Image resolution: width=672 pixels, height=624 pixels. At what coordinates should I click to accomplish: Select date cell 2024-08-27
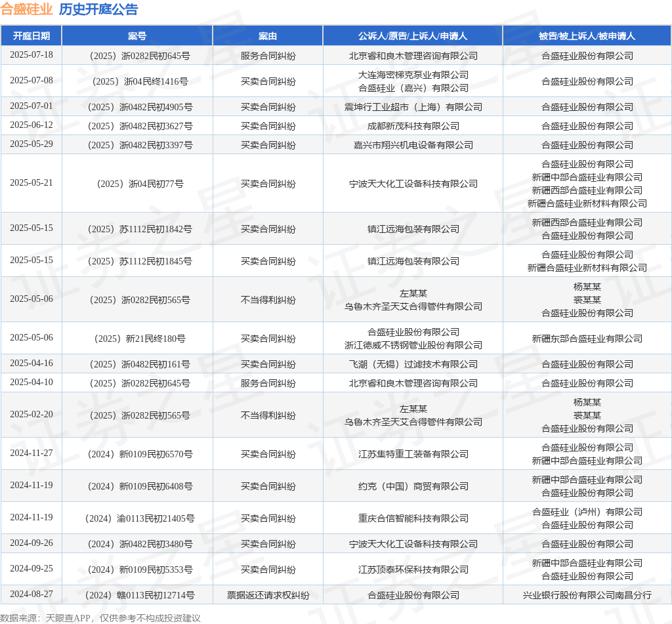[x=31, y=594]
